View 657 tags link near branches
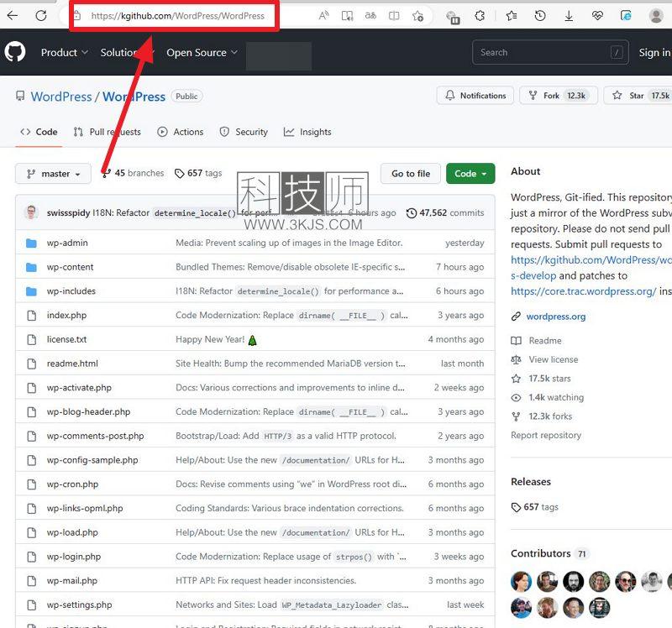Screen dimensions: 672x628 click(x=198, y=173)
